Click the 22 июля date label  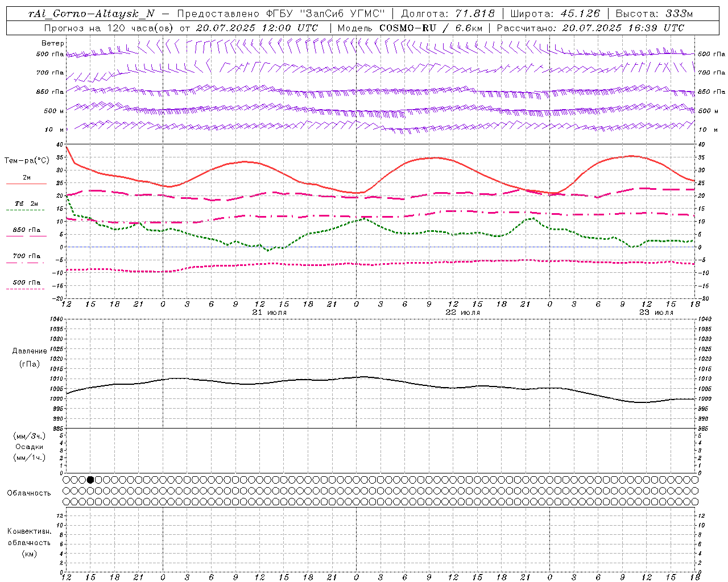[463, 313]
